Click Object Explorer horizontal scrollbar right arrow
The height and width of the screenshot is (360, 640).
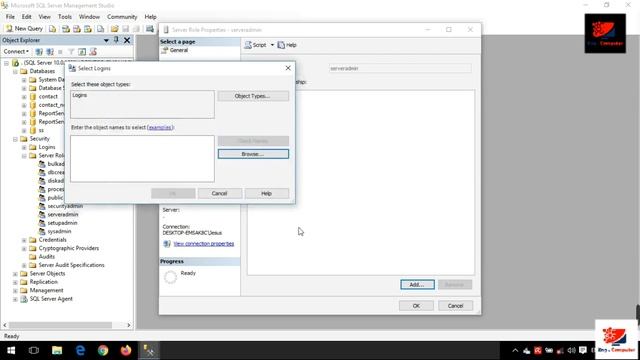pos(129,325)
